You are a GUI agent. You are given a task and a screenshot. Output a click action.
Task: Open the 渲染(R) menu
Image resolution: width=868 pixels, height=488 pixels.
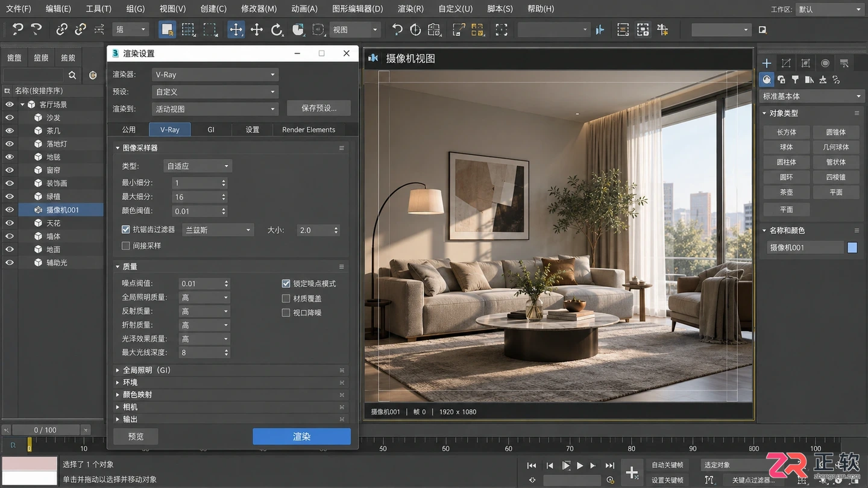[410, 8]
